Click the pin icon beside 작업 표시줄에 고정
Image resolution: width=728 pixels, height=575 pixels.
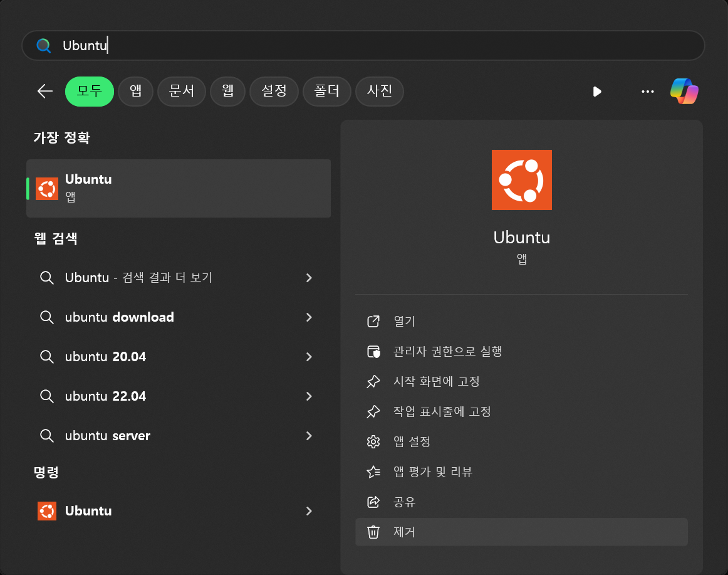[x=373, y=412]
